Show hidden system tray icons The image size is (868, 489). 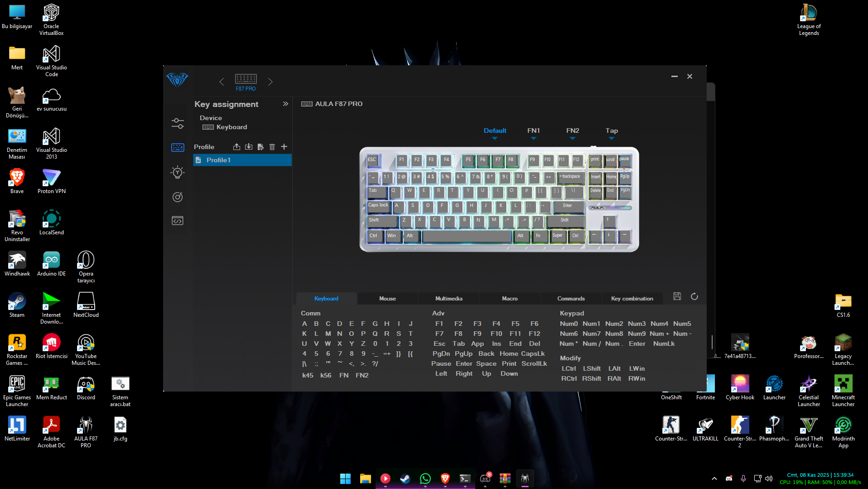pos(714,479)
